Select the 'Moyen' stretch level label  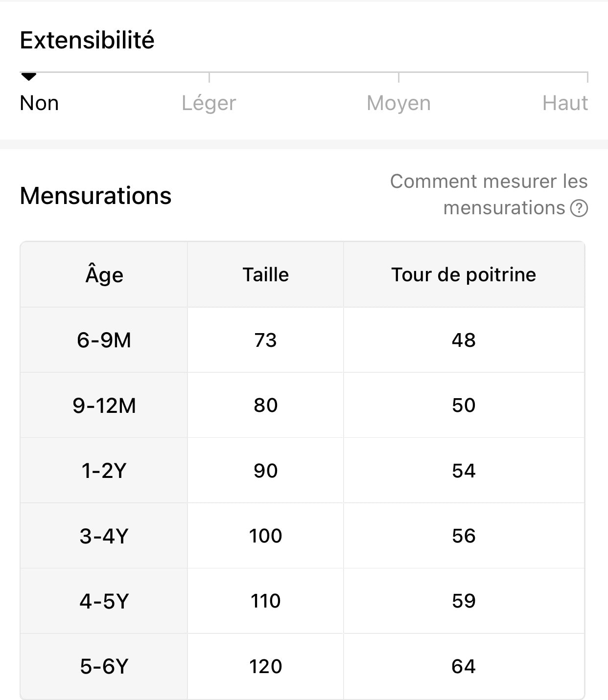click(398, 103)
